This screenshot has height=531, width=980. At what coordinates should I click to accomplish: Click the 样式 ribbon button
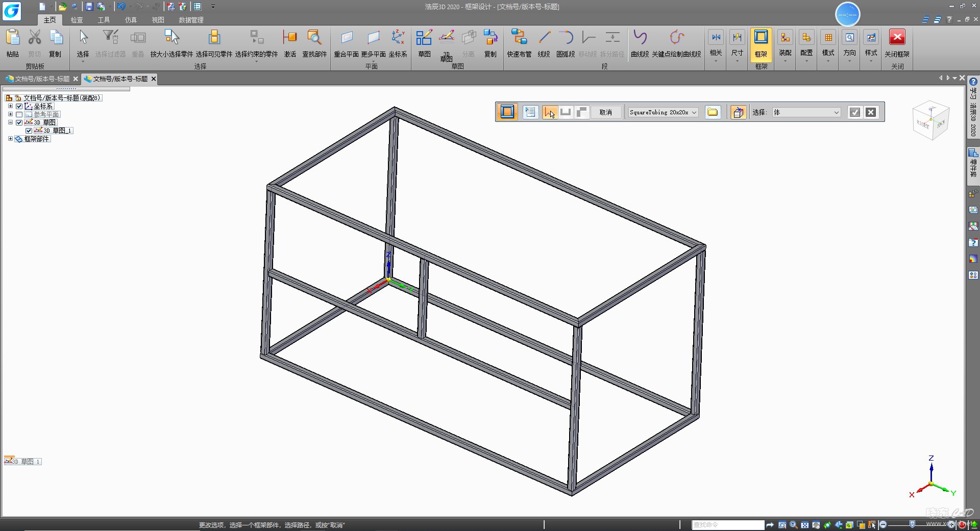(871, 46)
